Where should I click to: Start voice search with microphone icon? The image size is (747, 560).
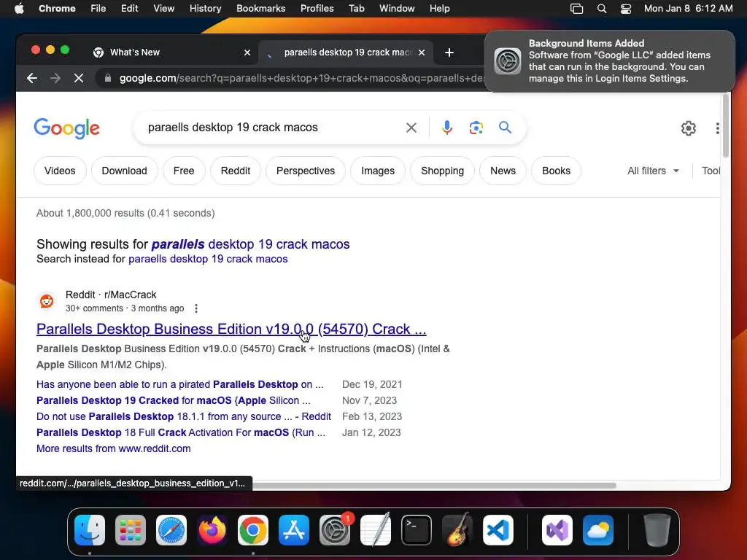pyautogui.click(x=447, y=128)
